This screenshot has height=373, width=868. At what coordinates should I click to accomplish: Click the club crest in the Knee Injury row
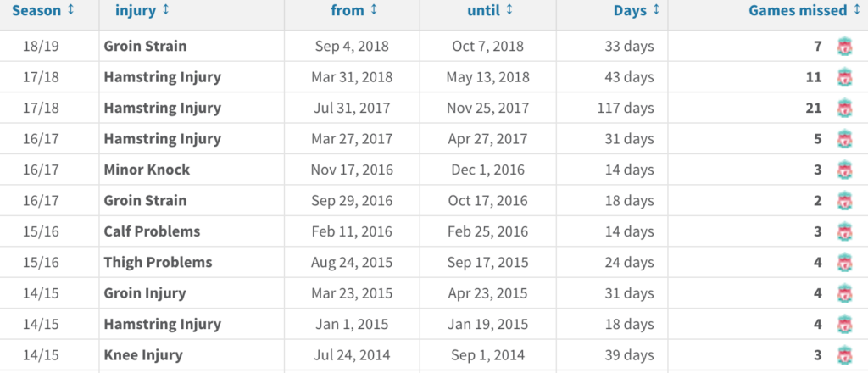(844, 355)
